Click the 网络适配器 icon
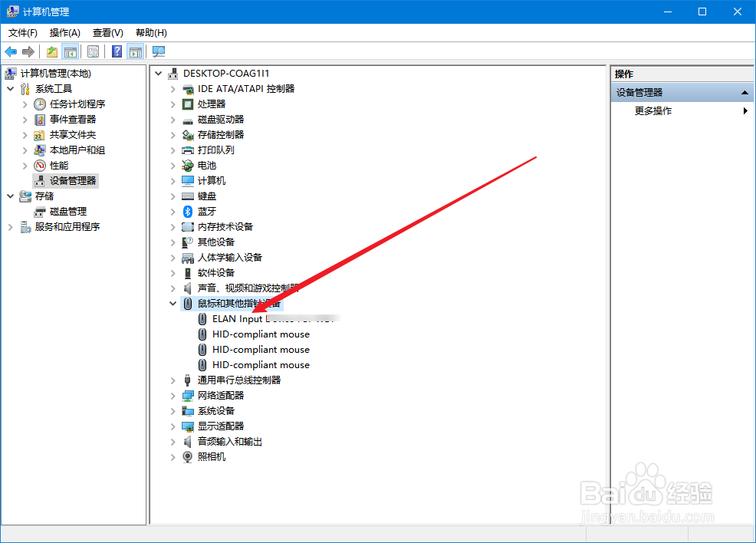The image size is (756, 543). click(x=188, y=396)
